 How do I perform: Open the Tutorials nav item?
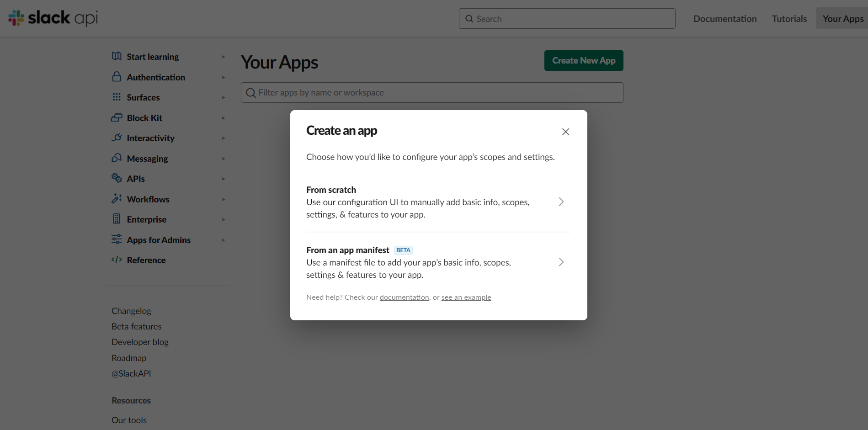789,19
